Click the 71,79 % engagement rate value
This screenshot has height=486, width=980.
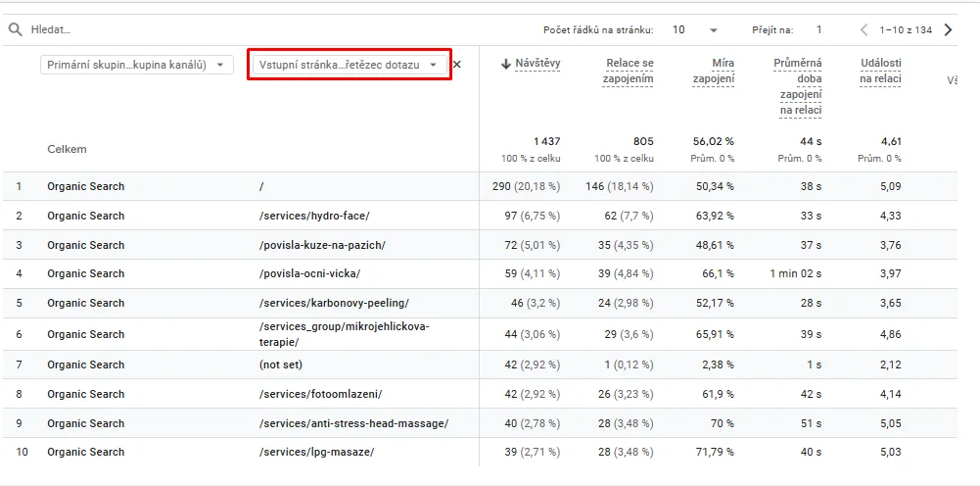(x=715, y=452)
